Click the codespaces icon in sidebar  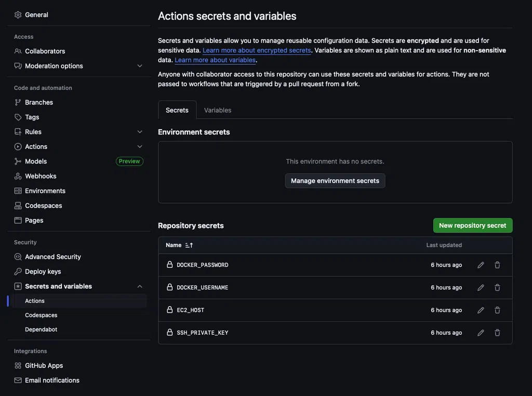[x=18, y=206]
